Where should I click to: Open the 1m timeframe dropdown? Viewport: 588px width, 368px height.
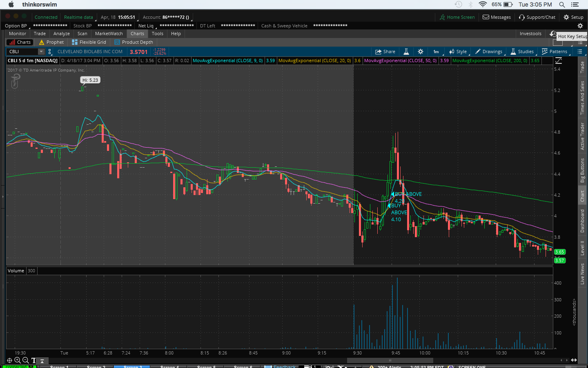tap(436, 52)
